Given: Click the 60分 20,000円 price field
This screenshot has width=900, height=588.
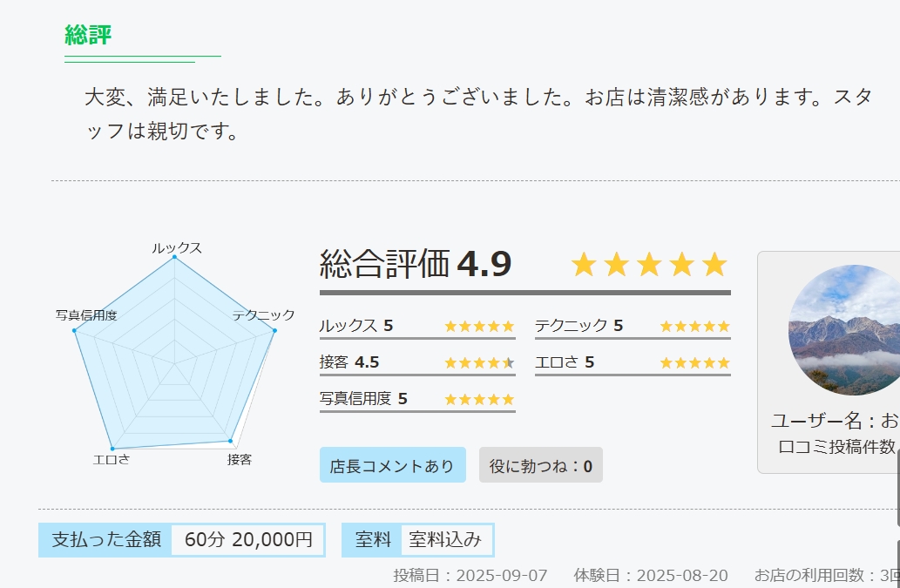Looking at the screenshot, I should tap(248, 539).
